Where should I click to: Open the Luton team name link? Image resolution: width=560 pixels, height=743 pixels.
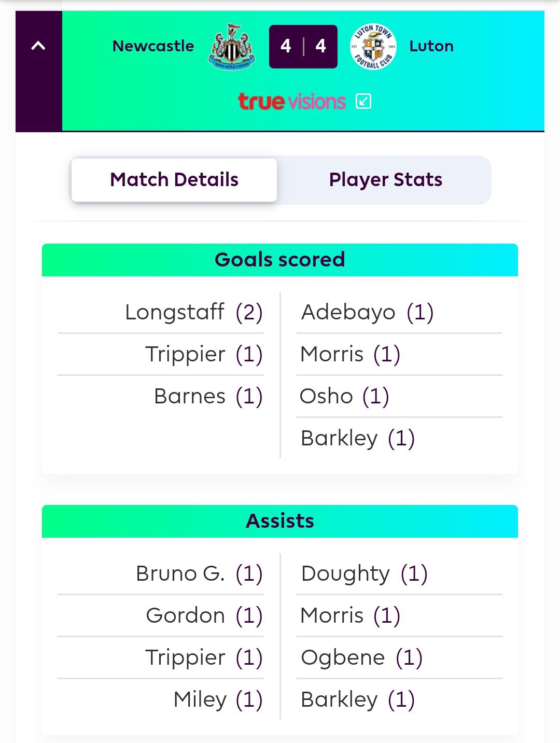(431, 46)
